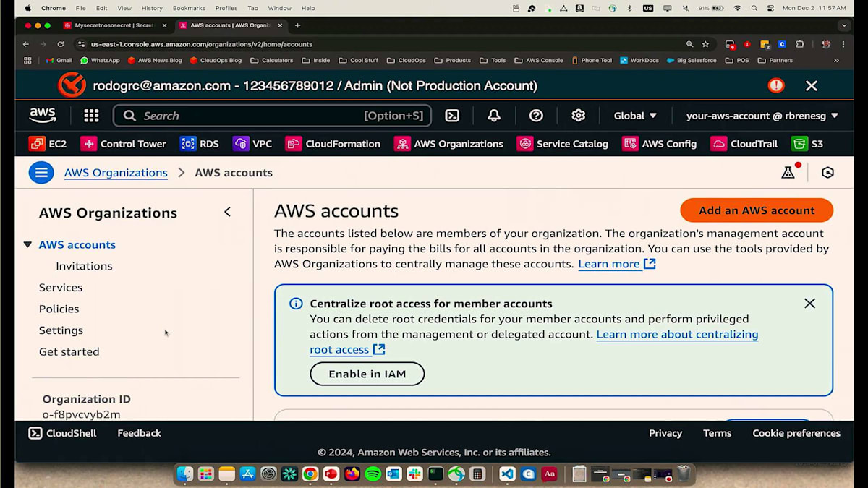The image size is (868, 488).
Task: Open Spotify in the Dock
Action: tap(373, 474)
